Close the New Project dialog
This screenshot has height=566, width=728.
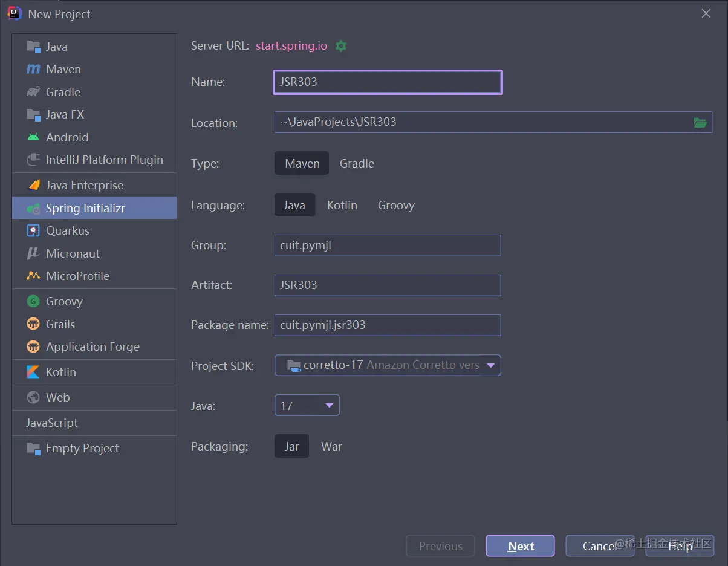[x=706, y=13]
